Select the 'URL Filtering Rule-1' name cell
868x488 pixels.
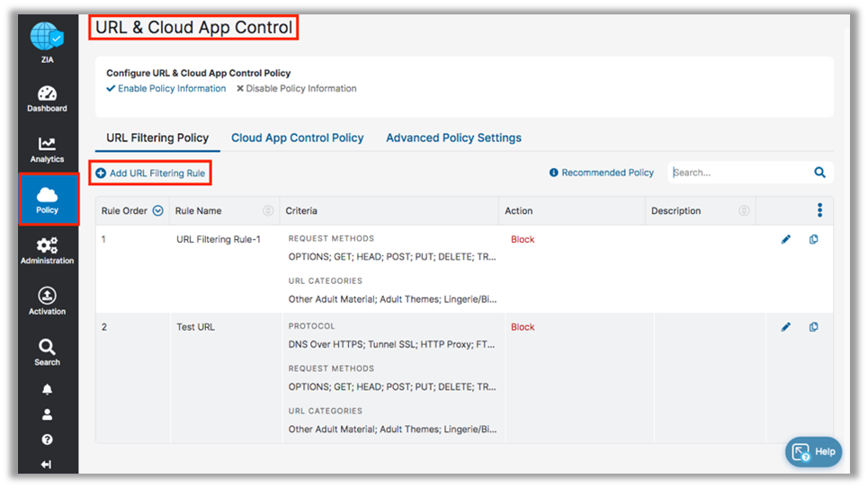click(x=218, y=240)
